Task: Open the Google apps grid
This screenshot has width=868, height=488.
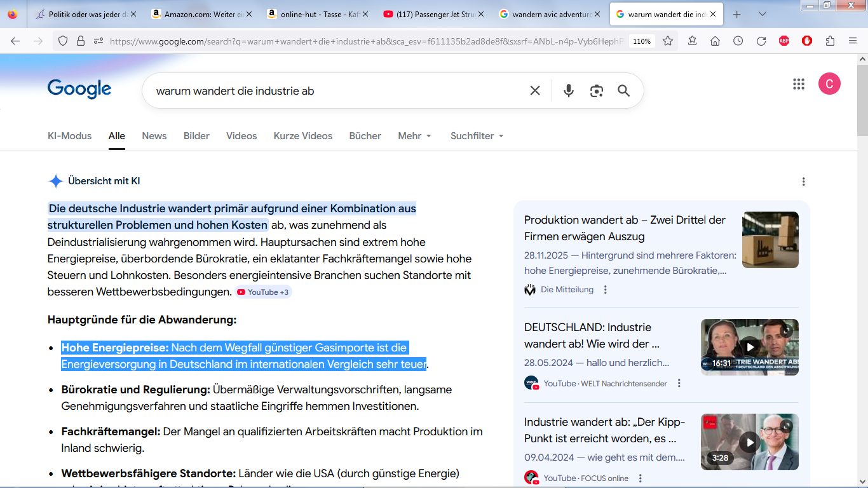Action: point(799,84)
